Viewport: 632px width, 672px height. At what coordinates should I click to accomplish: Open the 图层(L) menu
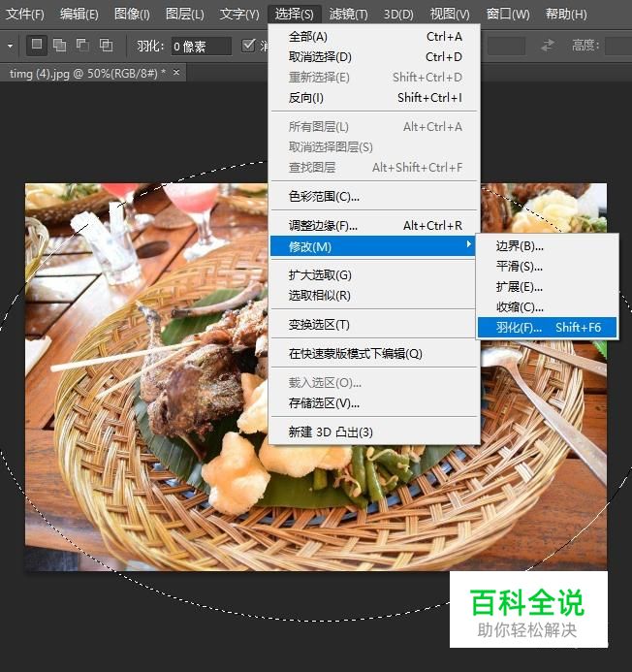[185, 15]
